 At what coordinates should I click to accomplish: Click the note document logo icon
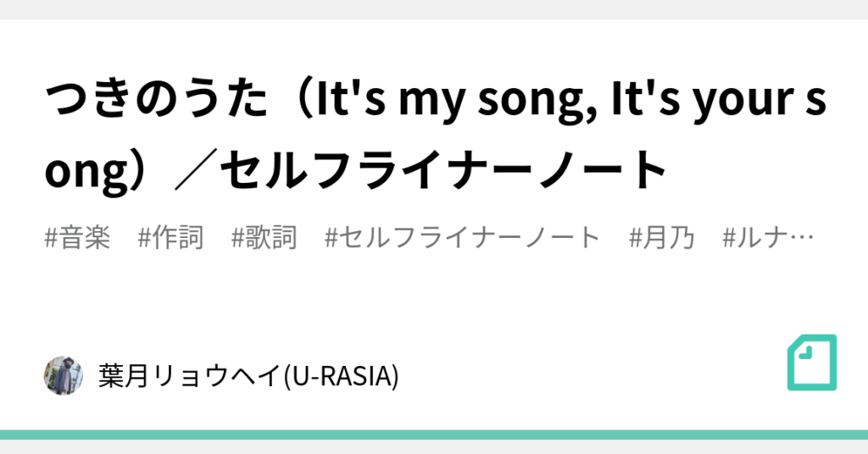tap(811, 363)
